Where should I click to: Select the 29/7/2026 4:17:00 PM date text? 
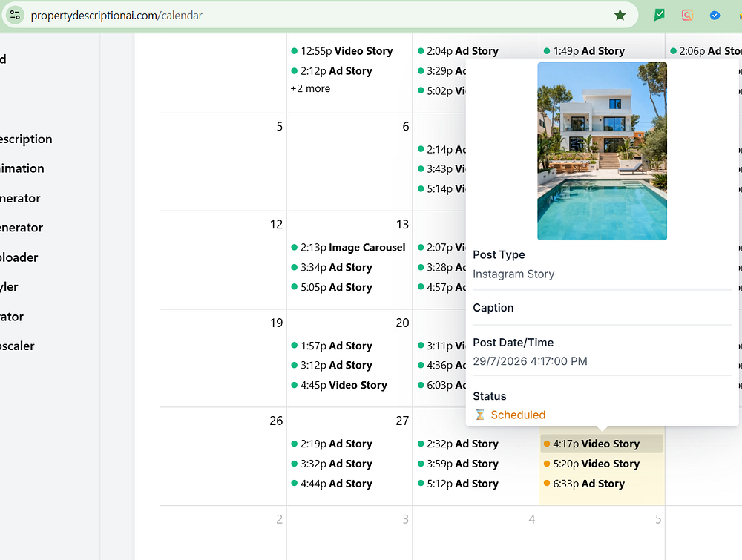(x=530, y=361)
